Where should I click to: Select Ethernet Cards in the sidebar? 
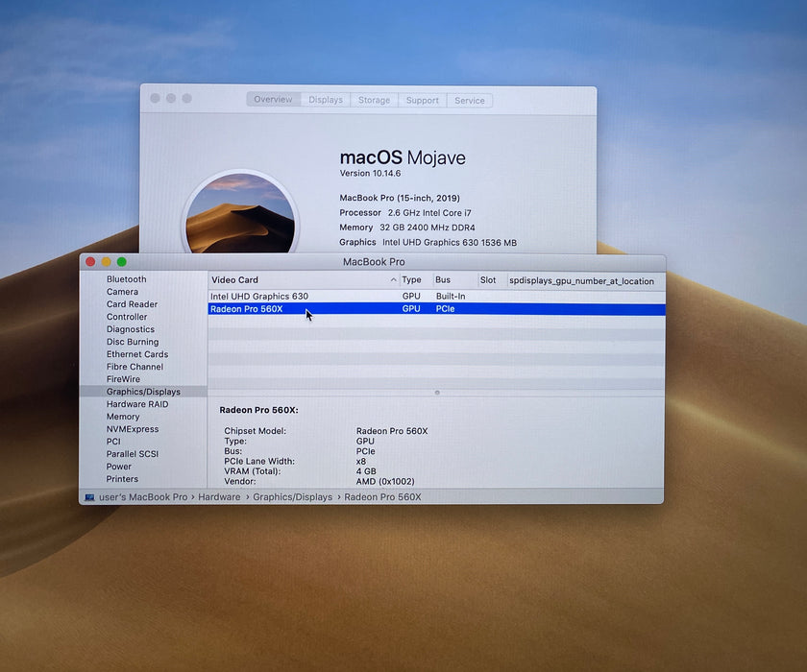[136, 354]
